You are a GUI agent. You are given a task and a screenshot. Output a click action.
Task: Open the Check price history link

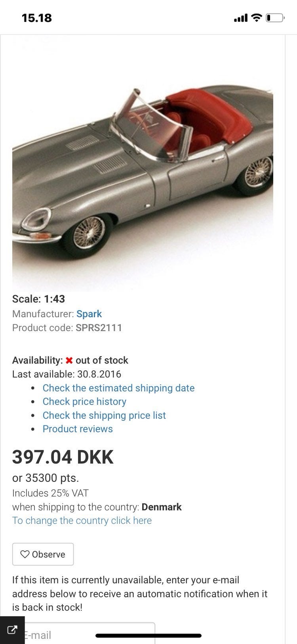(x=84, y=401)
